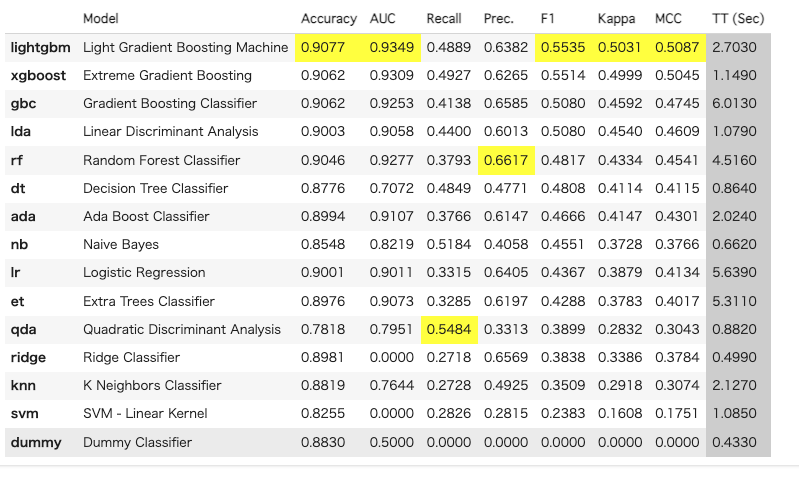The height and width of the screenshot is (481, 799).
Task: Click the TT (Sec) column header
Action: [738, 19]
